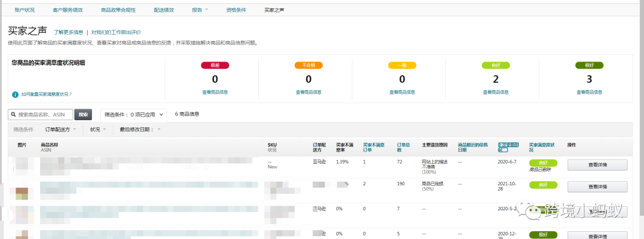Expand the 报告 dropdown menu

[200, 10]
